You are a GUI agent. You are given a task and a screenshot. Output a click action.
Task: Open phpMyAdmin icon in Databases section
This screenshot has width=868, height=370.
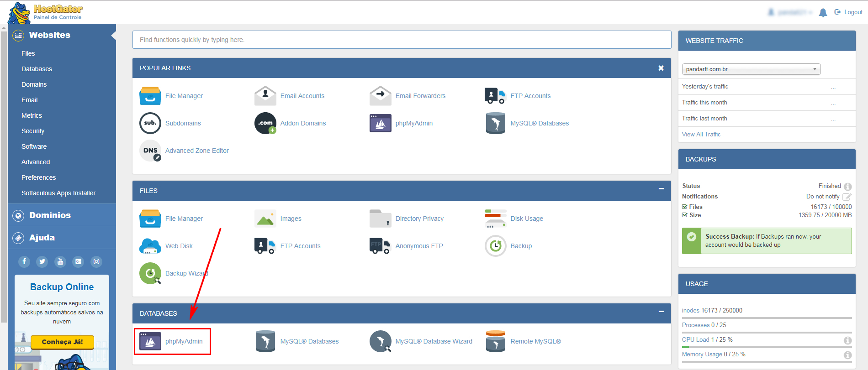150,341
